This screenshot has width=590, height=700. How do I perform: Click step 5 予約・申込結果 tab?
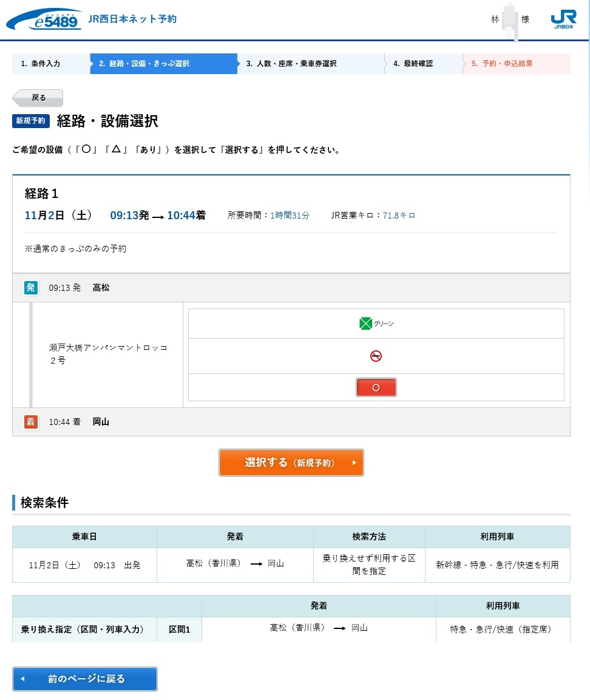point(515,64)
